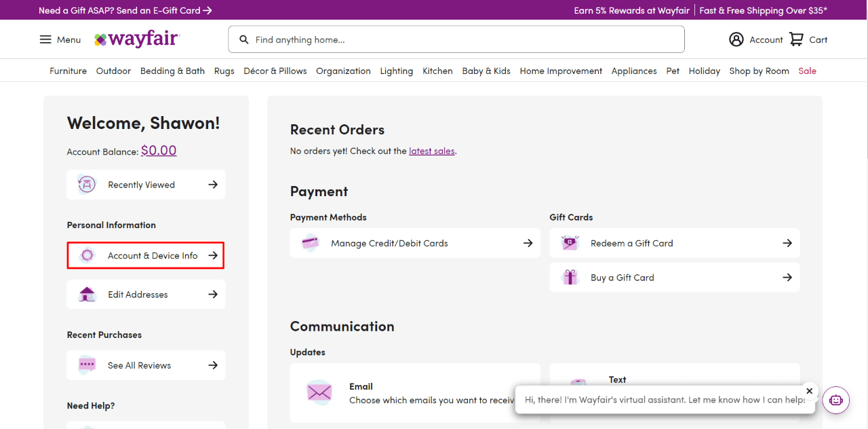Click the Account text label in header
The image size is (868, 429).
766,39
